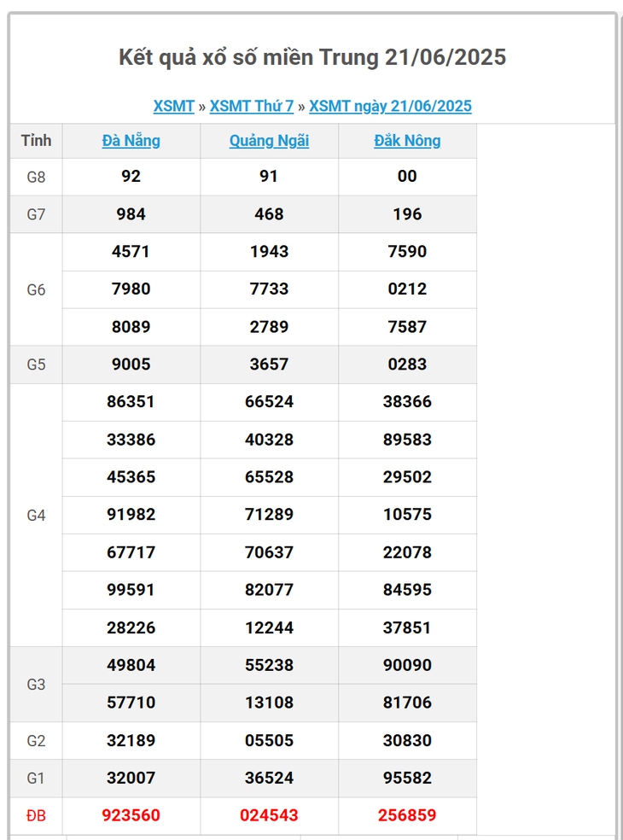Click the Tỉnh header cell
The image size is (623, 840).
[x=37, y=140]
